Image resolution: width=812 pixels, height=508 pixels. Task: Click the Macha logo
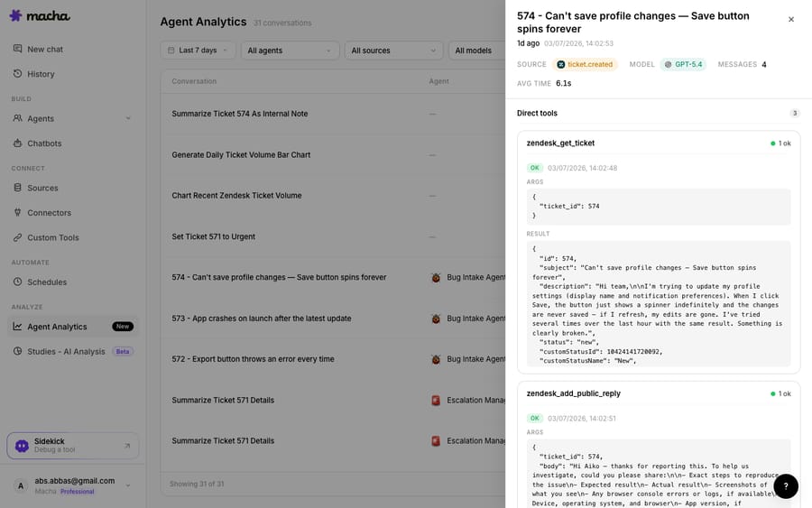coord(40,16)
